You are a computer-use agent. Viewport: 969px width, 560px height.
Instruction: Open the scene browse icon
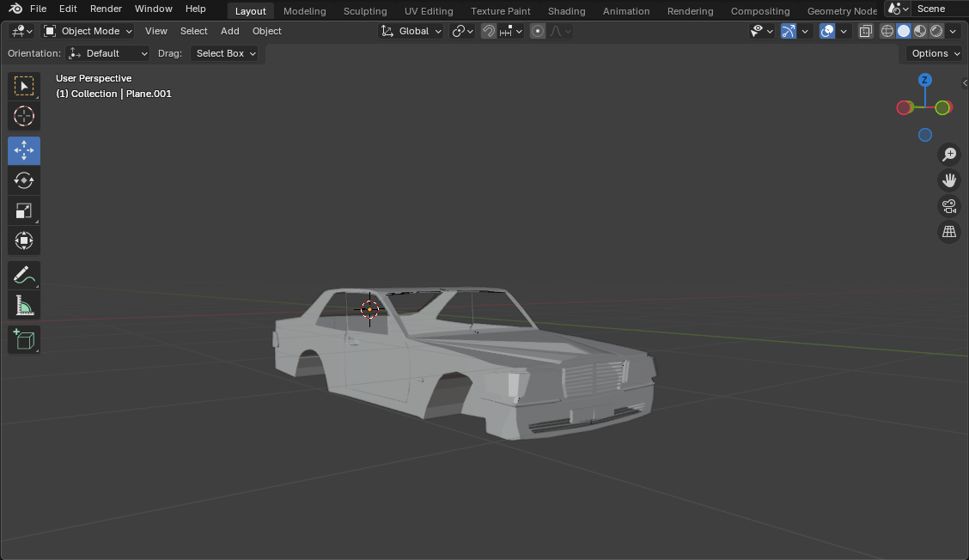pos(898,9)
